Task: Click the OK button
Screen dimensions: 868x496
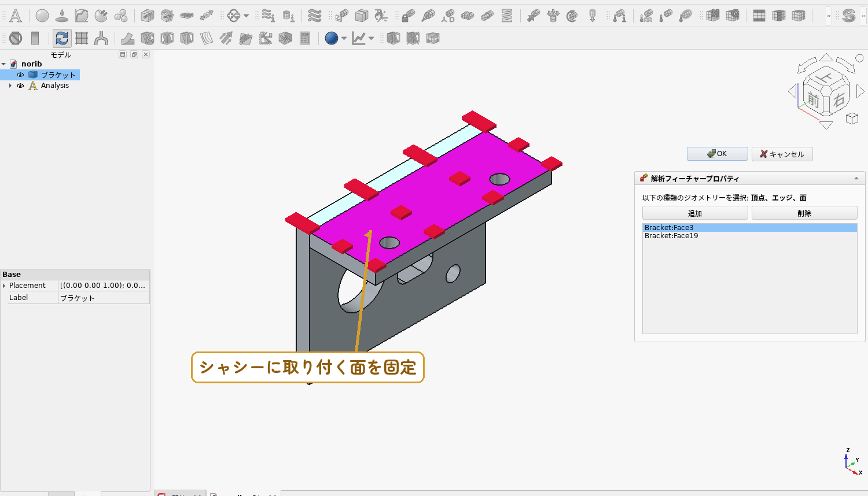Action: point(717,154)
